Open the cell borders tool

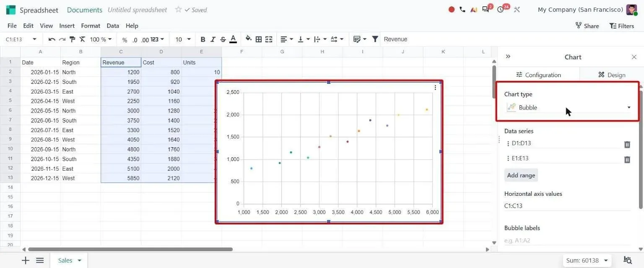click(x=259, y=39)
